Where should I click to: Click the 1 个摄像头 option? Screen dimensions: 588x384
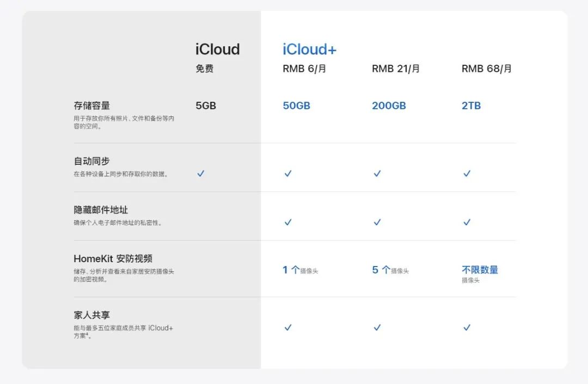click(x=301, y=270)
